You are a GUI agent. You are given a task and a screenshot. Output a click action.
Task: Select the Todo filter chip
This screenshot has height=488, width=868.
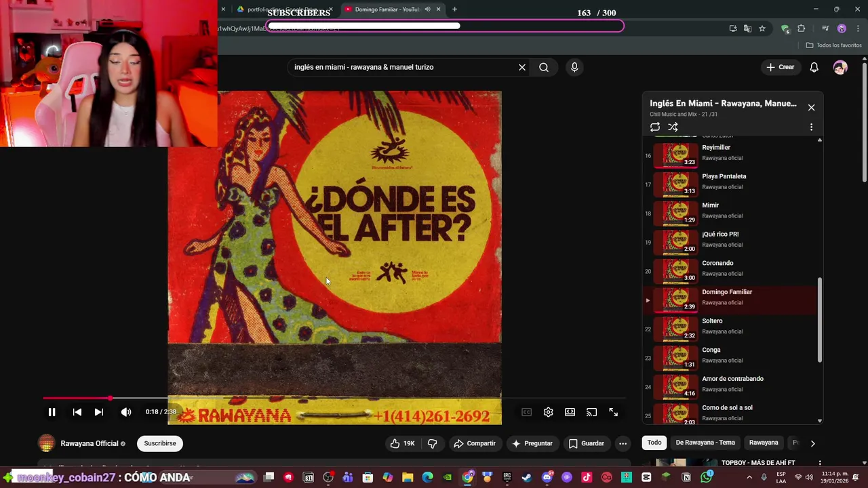pyautogui.click(x=654, y=443)
